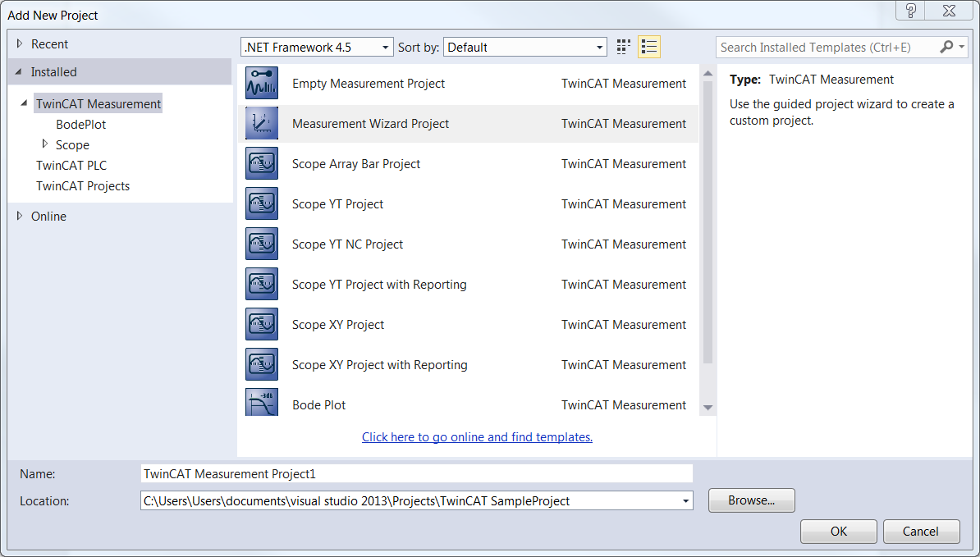The height and width of the screenshot is (557, 980).
Task: Click the 'Scope Array Bar Project' text
Action: coord(356,163)
